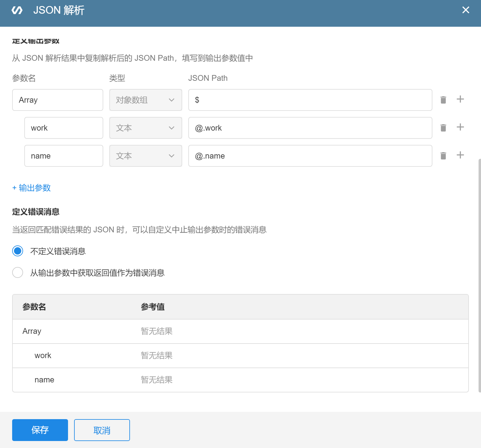Click the JSON Path field containing $
This screenshot has height=448, width=481.
(310, 100)
